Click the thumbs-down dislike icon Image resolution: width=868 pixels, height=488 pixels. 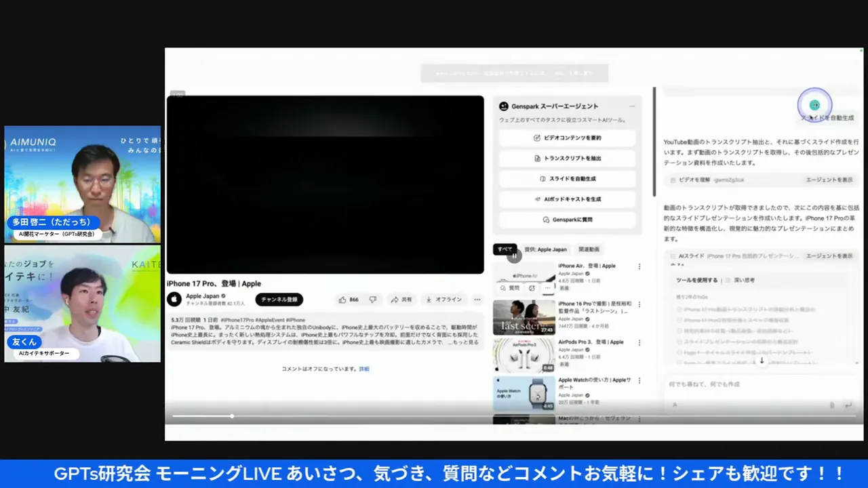coord(373,300)
